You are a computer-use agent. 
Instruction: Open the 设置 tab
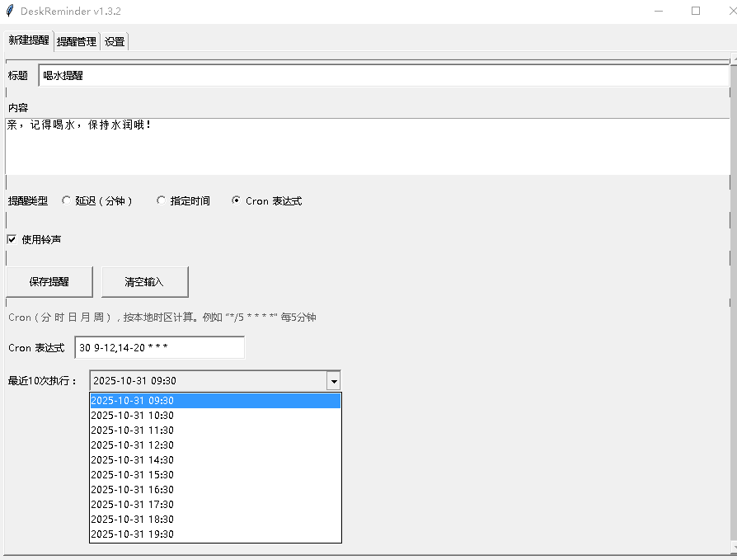pyautogui.click(x=115, y=41)
